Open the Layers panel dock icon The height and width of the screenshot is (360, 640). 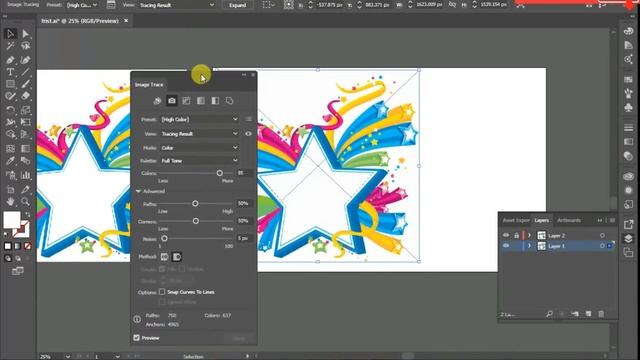coord(629,239)
